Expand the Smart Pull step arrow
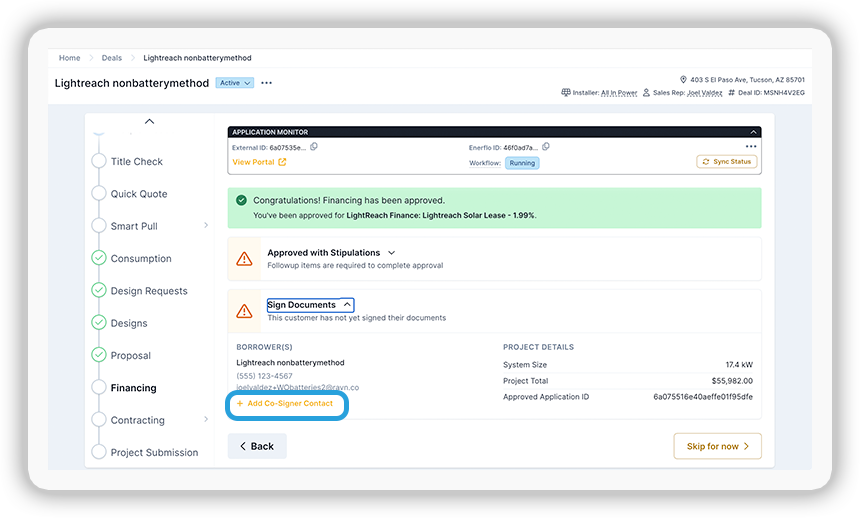The image size is (860, 518). click(x=206, y=226)
